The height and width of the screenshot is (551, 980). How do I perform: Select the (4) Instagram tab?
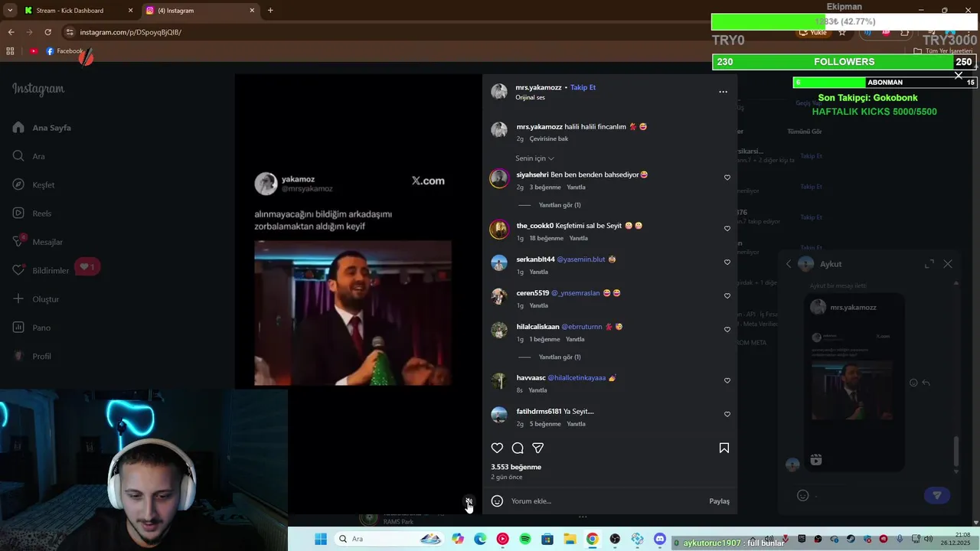[201, 11]
